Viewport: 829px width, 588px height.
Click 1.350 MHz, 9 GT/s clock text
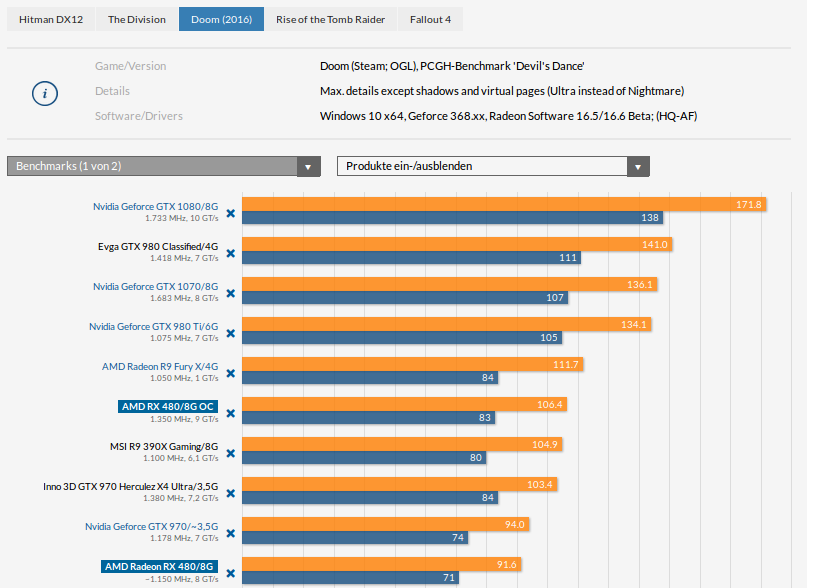(185, 419)
